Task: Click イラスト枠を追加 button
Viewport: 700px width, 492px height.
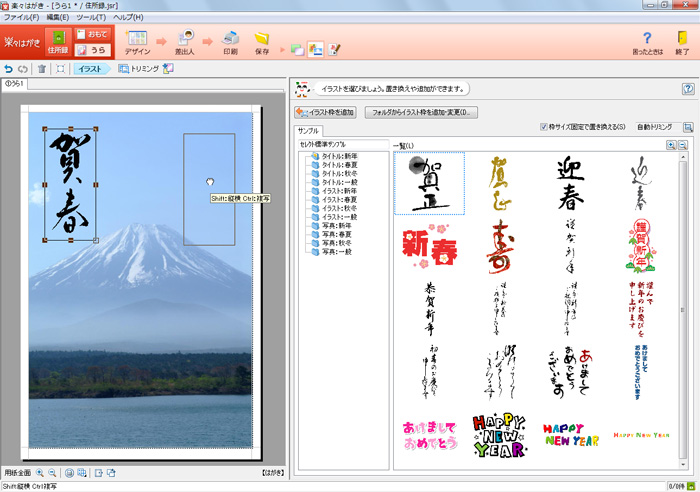Action: pyautogui.click(x=325, y=112)
